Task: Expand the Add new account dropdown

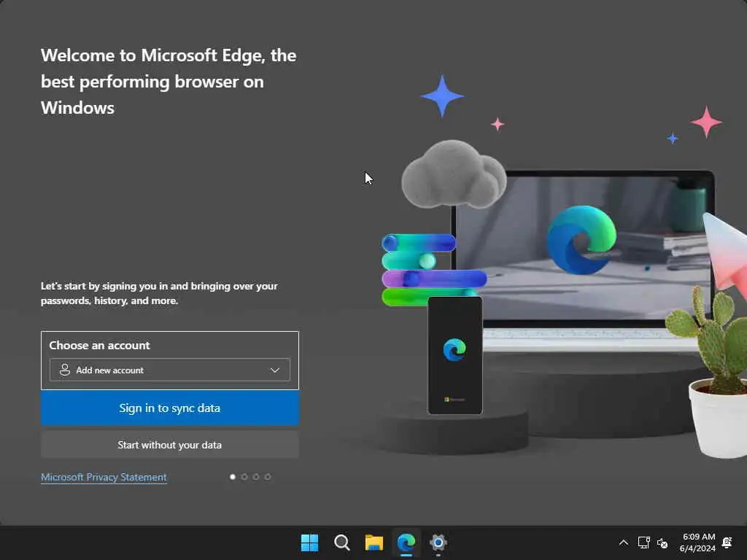Action: (169, 370)
